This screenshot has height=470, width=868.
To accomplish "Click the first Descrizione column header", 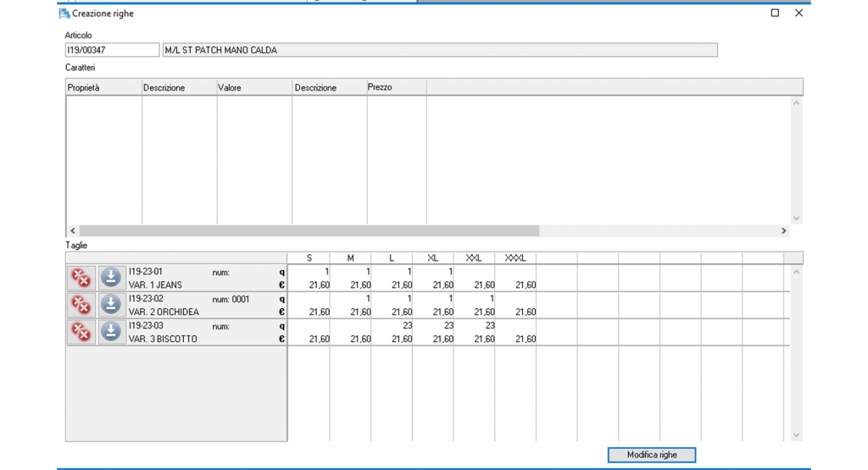I will [180, 87].
